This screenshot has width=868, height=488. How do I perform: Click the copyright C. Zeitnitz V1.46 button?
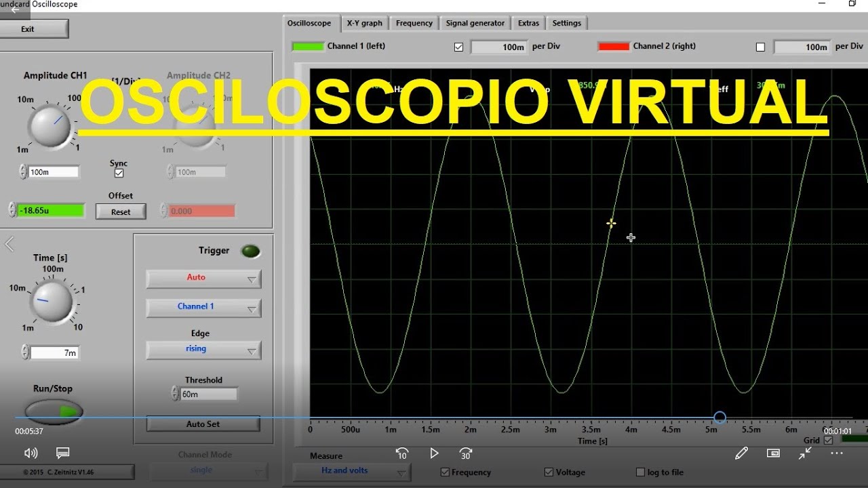point(67,472)
